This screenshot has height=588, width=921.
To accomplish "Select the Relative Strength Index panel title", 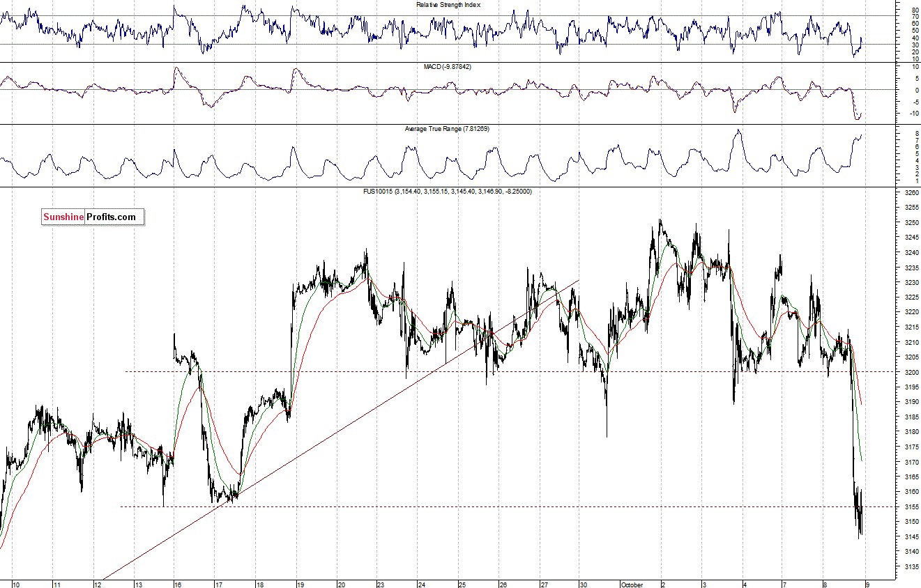I will [x=448, y=4].
